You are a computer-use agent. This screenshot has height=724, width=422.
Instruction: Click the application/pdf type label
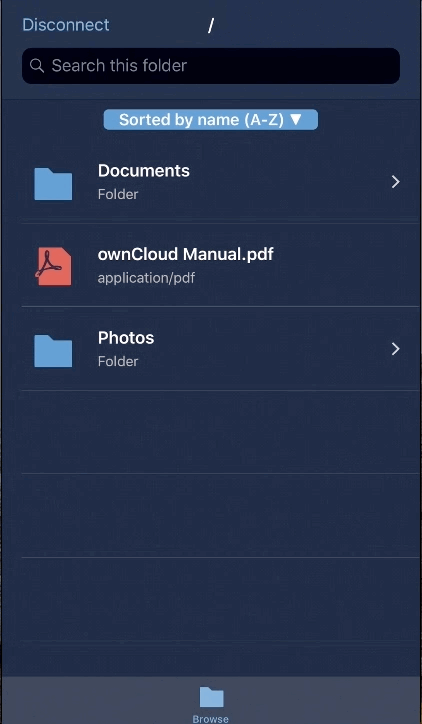click(146, 278)
